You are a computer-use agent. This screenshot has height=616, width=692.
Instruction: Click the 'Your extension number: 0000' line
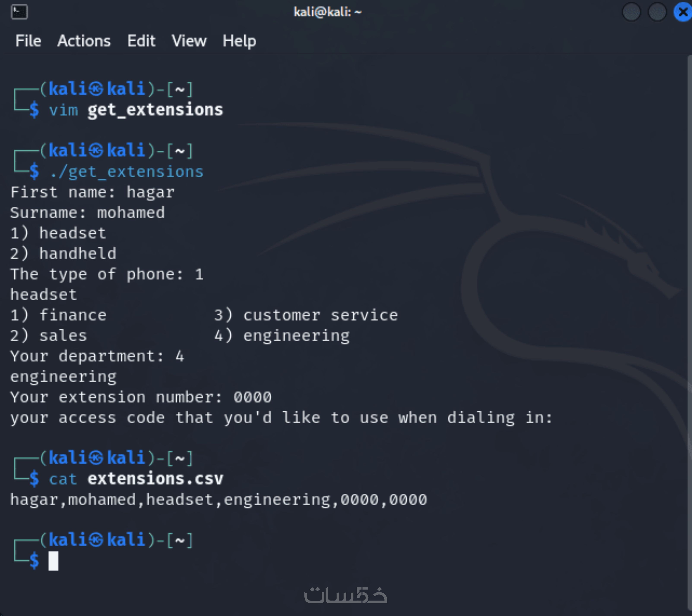click(x=141, y=397)
